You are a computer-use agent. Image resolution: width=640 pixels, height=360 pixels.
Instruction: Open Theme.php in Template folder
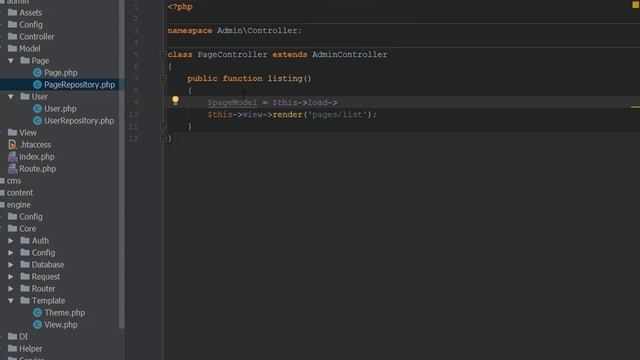(64, 313)
